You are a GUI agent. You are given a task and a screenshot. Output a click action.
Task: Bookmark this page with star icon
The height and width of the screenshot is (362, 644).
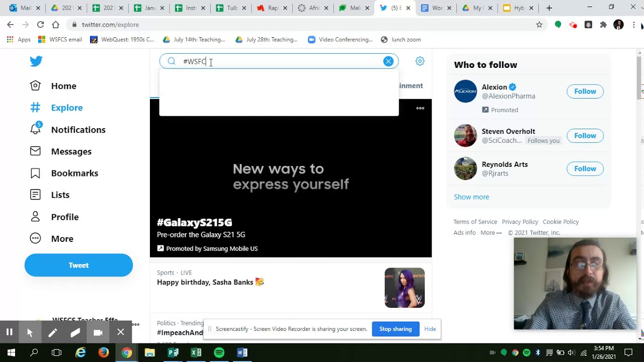click(x=539, y=25)
